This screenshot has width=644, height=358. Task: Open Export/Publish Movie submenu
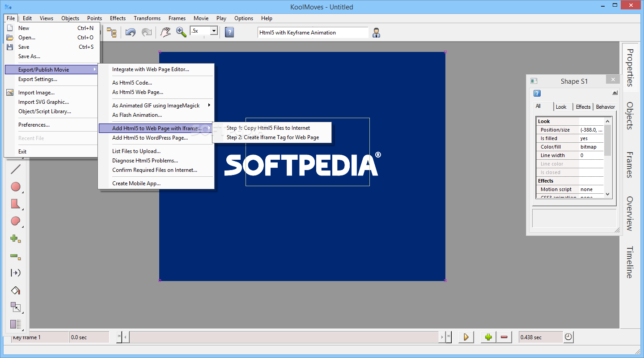point(51,69)
